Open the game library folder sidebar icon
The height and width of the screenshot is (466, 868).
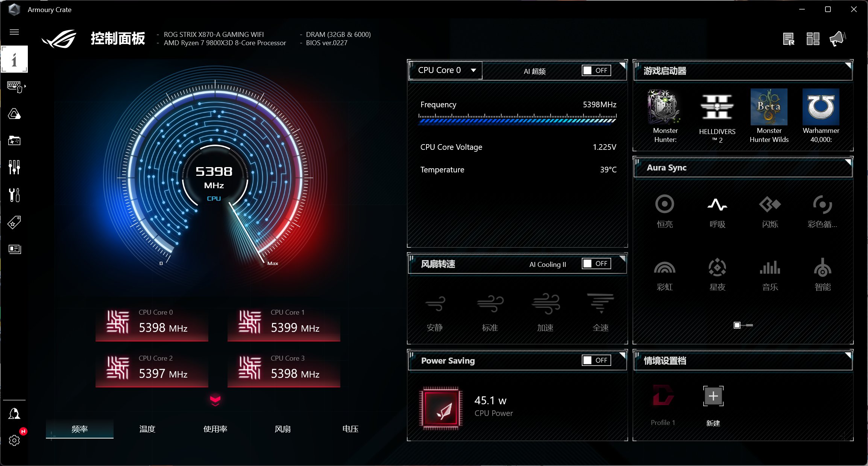click(14, 140)
